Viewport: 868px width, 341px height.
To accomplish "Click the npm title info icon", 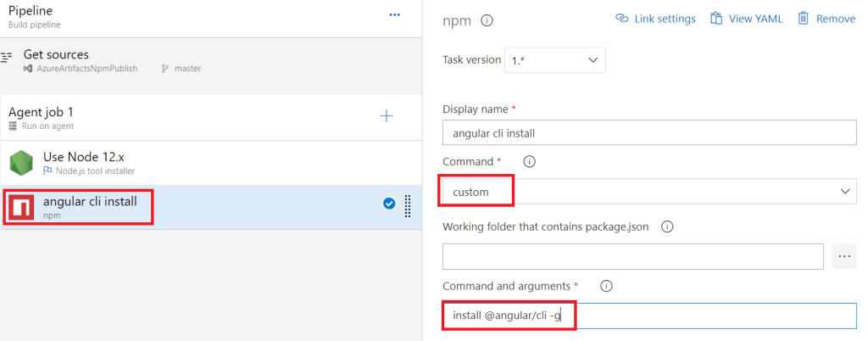I will 487,20.
